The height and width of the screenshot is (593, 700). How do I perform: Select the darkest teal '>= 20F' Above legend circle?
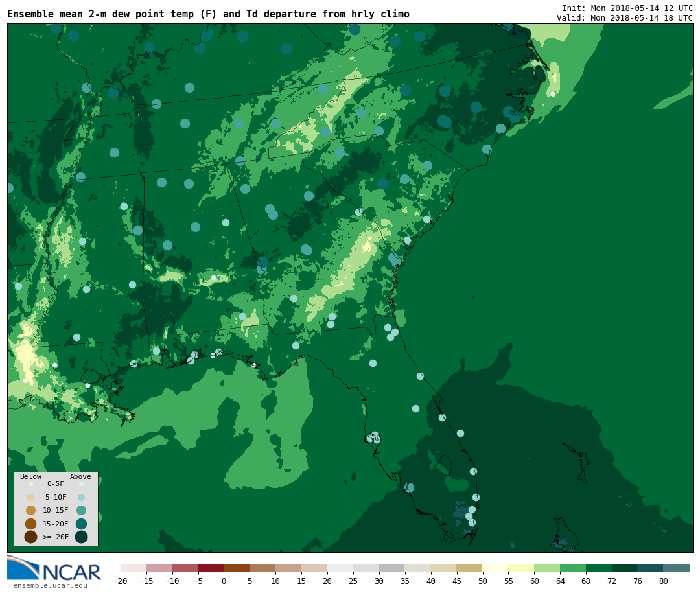[81, 537]
